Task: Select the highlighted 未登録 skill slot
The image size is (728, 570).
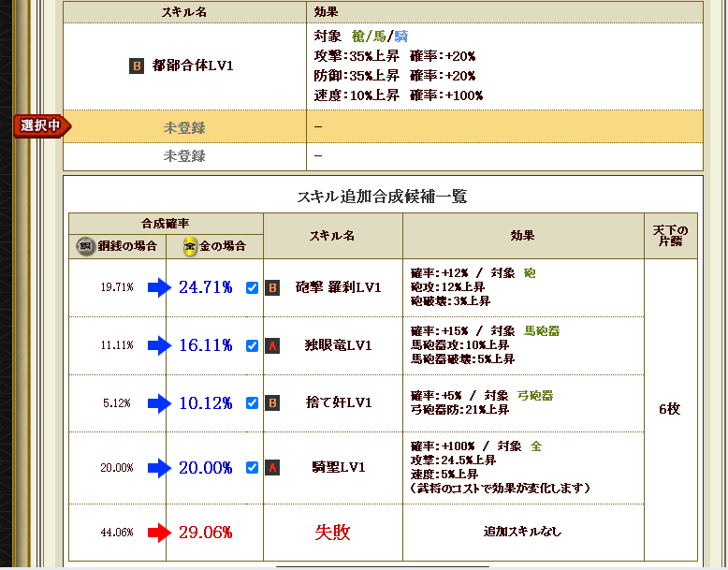Action: click(383, 126)
